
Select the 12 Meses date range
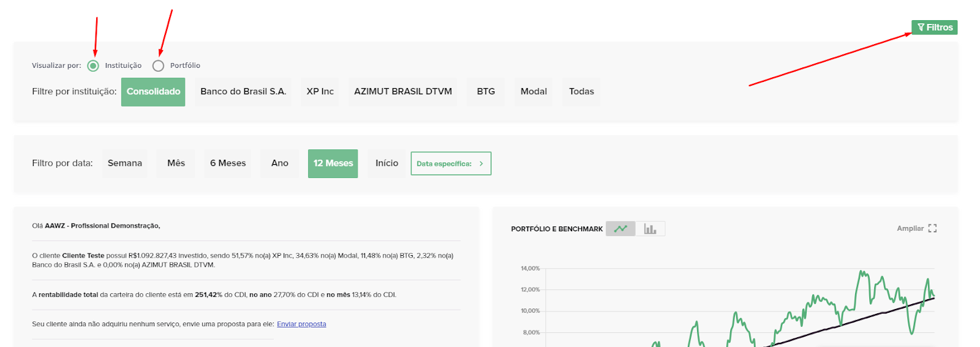[x=333, y=163]
